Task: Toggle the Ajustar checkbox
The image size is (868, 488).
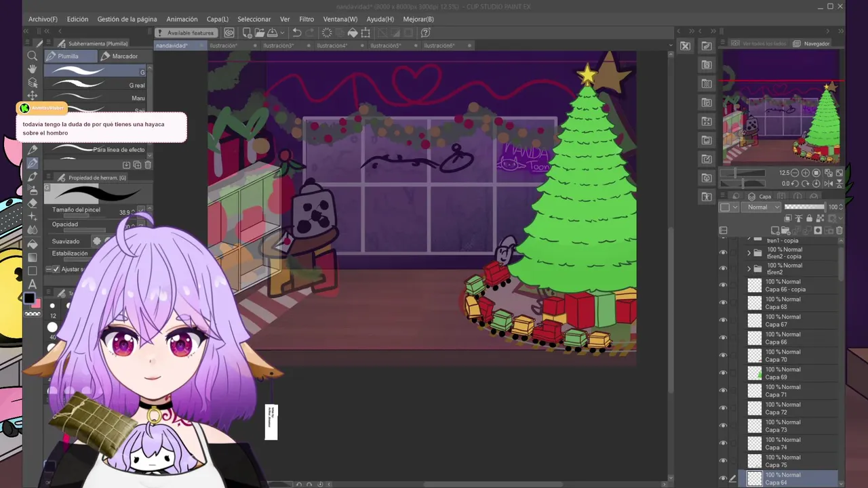Action: pos(56,269)
